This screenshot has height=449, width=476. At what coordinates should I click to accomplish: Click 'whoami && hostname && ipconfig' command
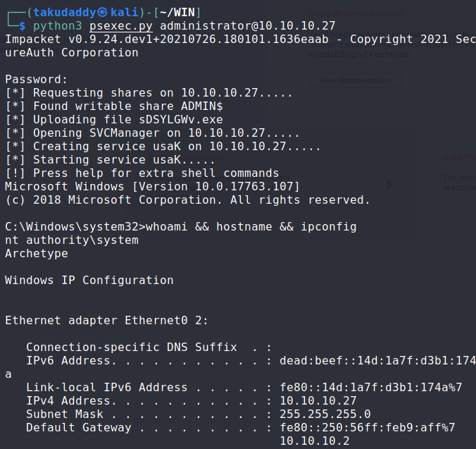pos(251,227)
